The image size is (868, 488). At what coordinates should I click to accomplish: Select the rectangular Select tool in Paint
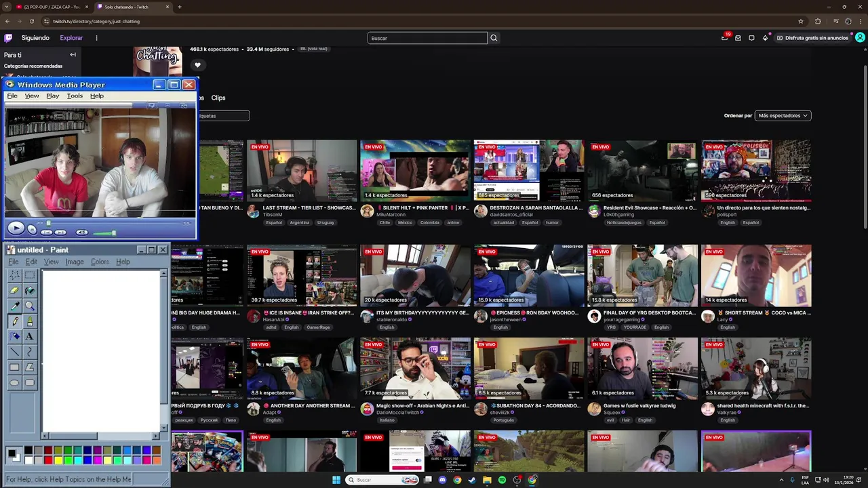pos(30,275)
